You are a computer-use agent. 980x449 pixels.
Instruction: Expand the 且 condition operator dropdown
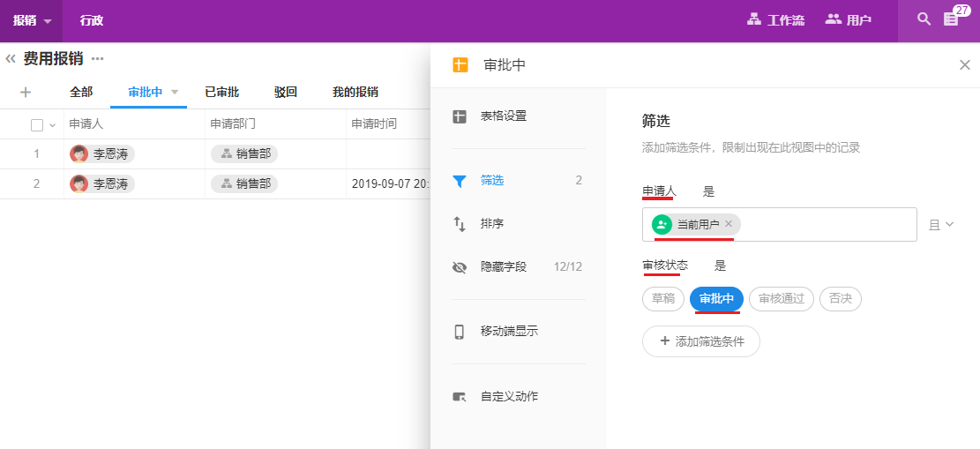tap(941, 225)
